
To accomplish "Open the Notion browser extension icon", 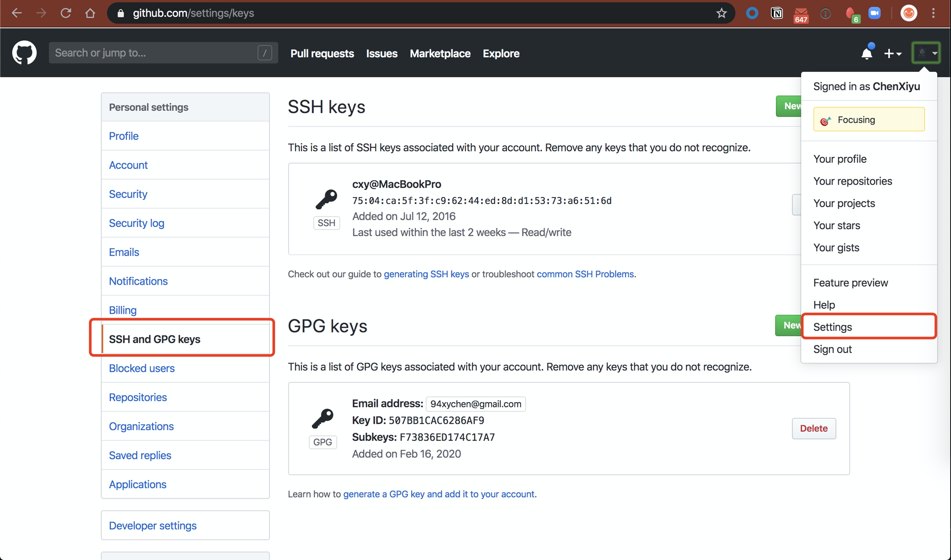I will (x=777, y=13).
